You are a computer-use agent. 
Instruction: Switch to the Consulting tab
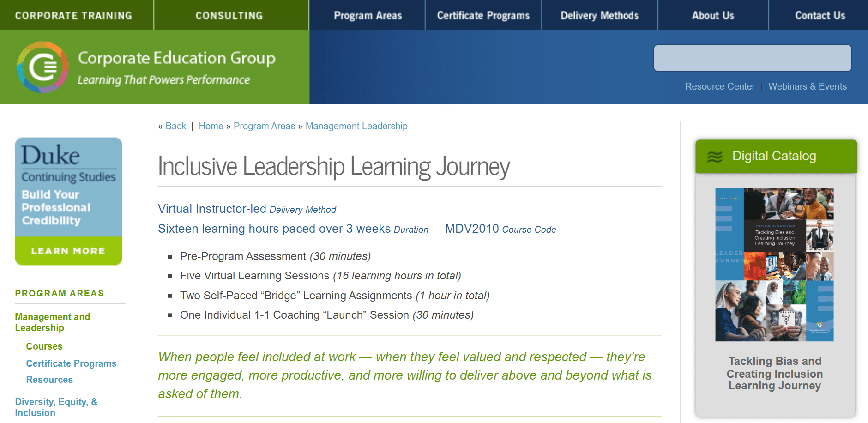click(x=229, y=16)
